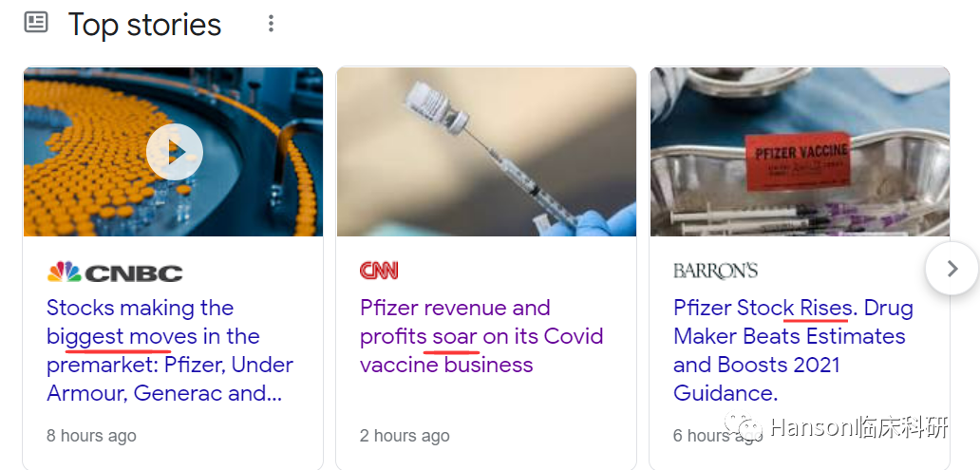Click the '8 hours ago' timestamp
The height and width of the screenshot is (470, 980).
click(91, 436)
